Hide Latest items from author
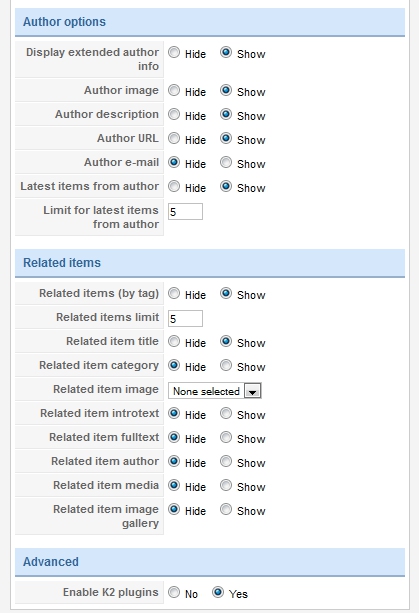 point(174,186)
